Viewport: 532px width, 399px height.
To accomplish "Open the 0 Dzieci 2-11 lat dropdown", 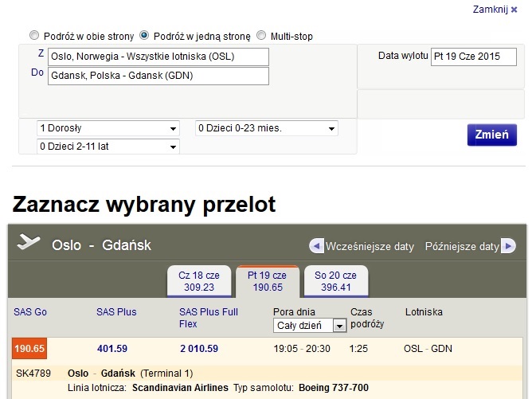I will point(108,147).
